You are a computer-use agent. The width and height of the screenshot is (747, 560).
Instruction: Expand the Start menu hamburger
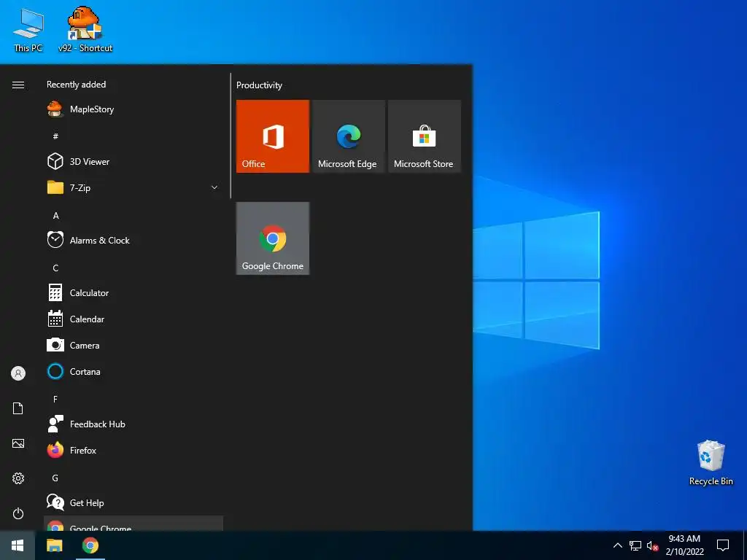18,85
